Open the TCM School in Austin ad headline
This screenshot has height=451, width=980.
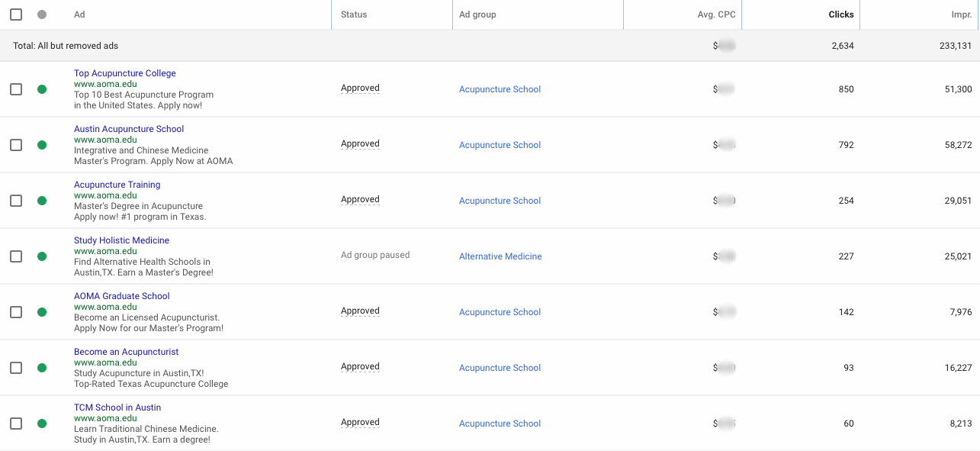117,408
